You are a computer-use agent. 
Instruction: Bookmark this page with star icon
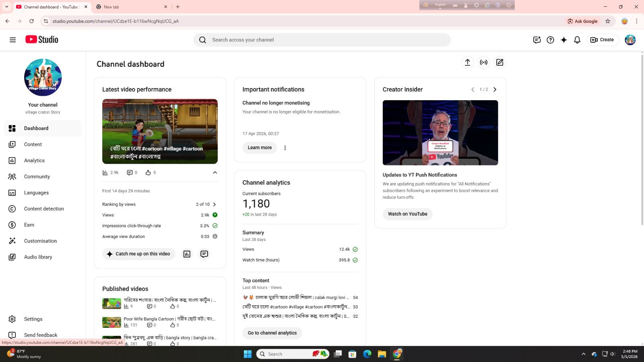[608, 21]
